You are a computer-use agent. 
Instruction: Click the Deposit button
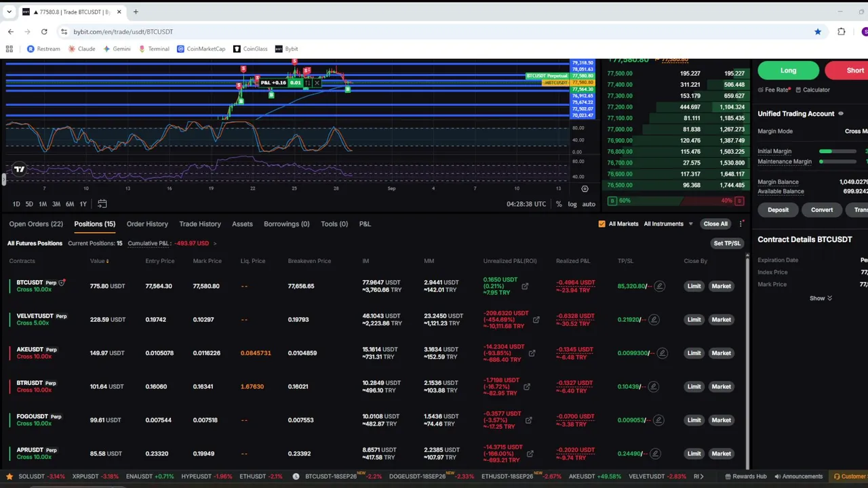pos(778,210)
